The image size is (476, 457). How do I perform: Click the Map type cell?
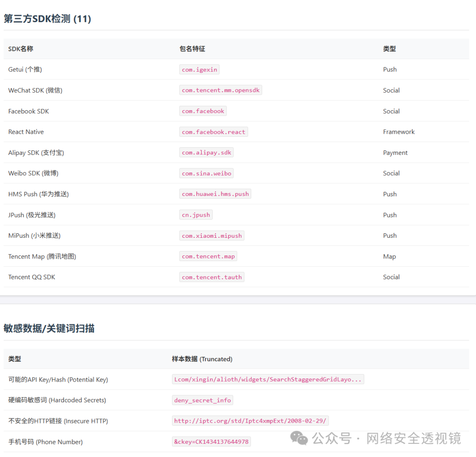pos(389,257)
